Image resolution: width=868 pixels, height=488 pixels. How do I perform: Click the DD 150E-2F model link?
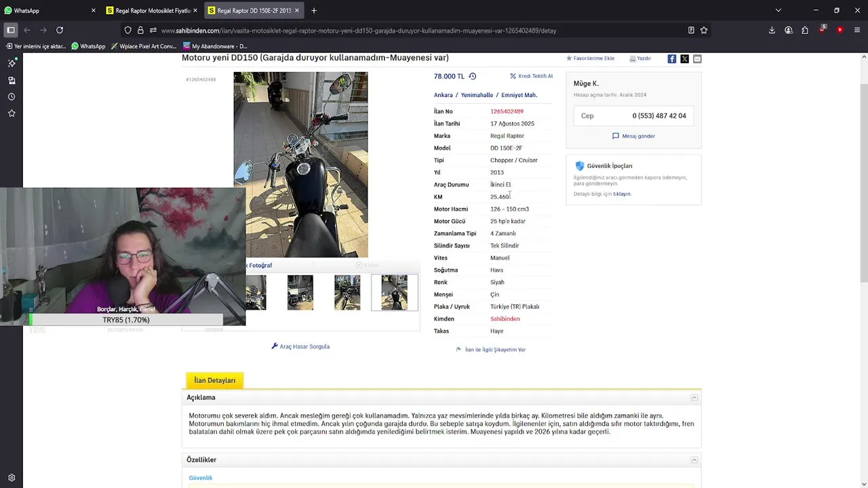point(506,148)
